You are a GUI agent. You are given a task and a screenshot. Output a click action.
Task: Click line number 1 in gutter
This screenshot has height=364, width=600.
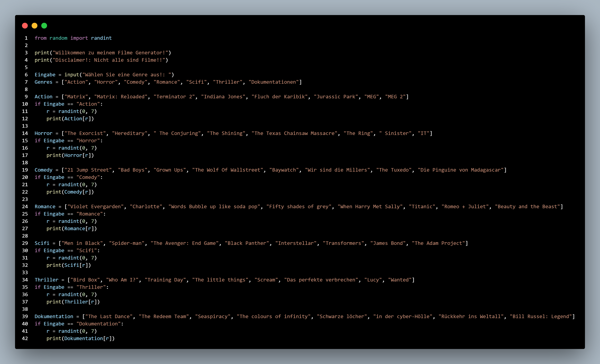[26, 38]
